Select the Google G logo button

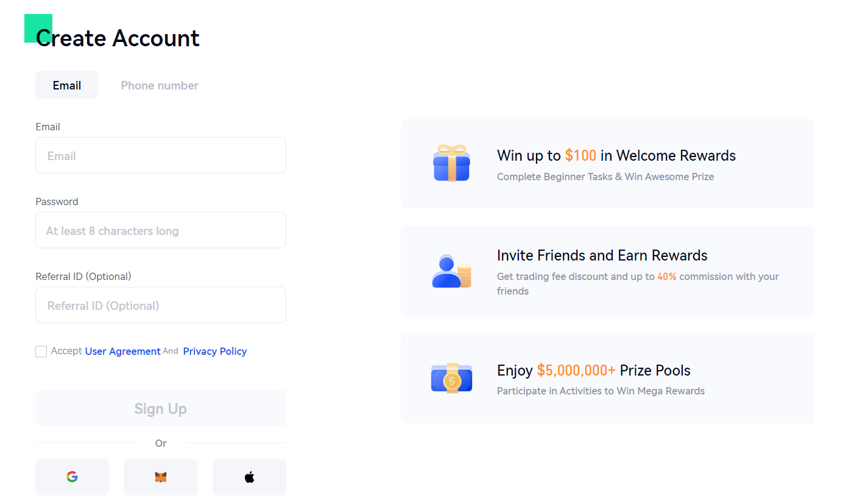point(72,477)
